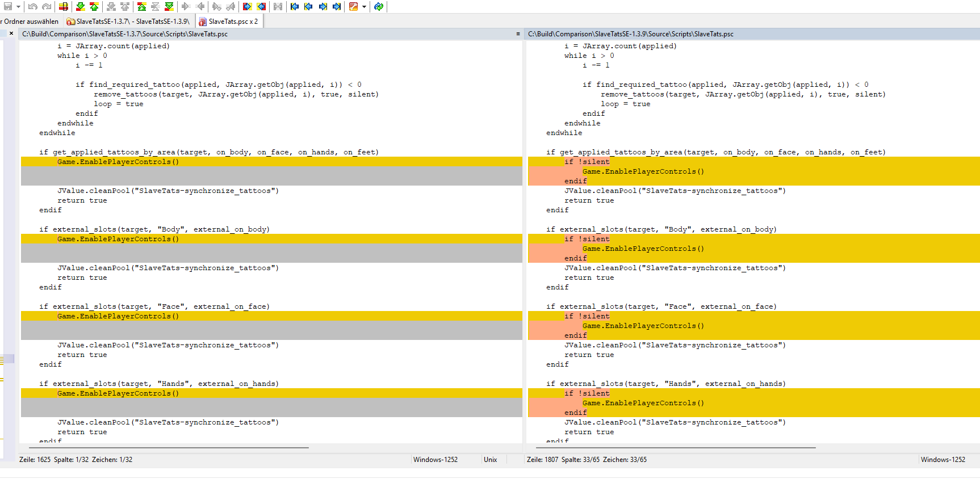Screen dimensions: 980x479
Task: Click the external_slots "Hands" line in left pane
Action: 159,384
